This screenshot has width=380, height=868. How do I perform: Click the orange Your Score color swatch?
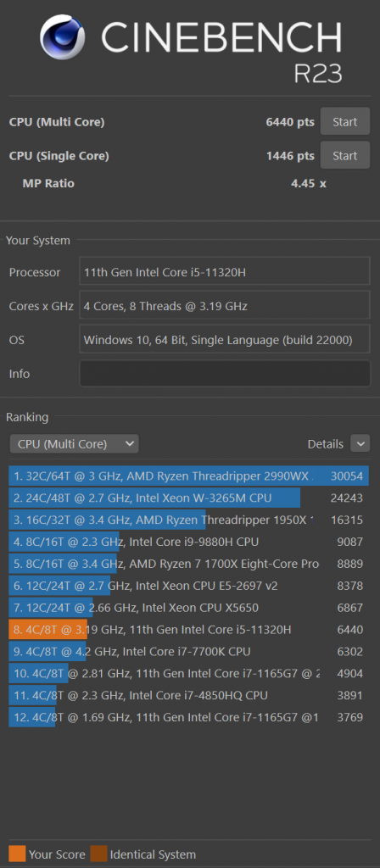click(17, 854)
